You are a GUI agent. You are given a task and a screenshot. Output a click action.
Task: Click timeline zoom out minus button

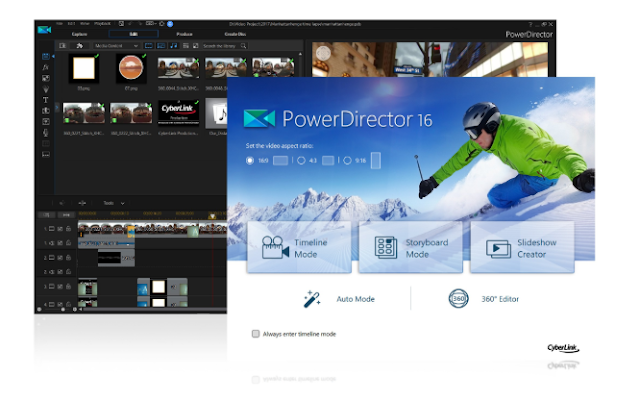[x=39, y=309]
